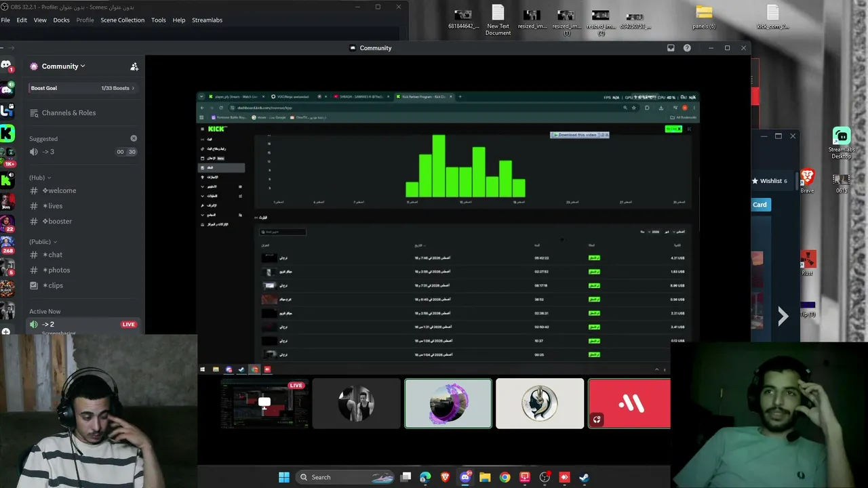
Task: Open the Streamlabs menu in OBS
Action: point(207,20)
